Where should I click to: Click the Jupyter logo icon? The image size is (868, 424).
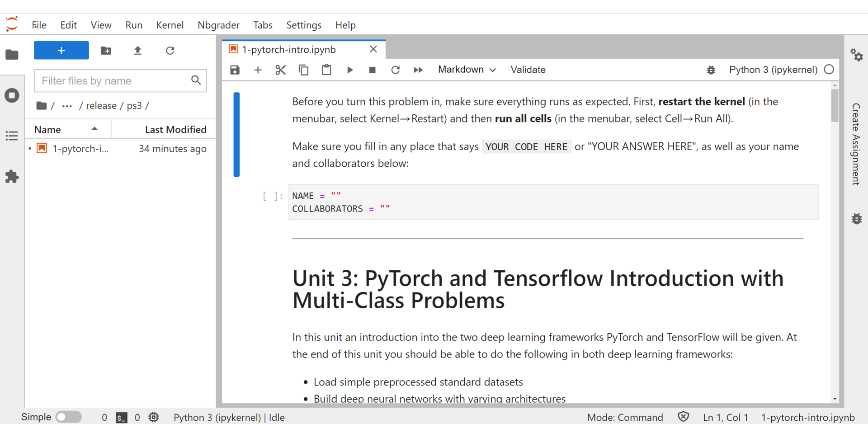coord(12,24)
